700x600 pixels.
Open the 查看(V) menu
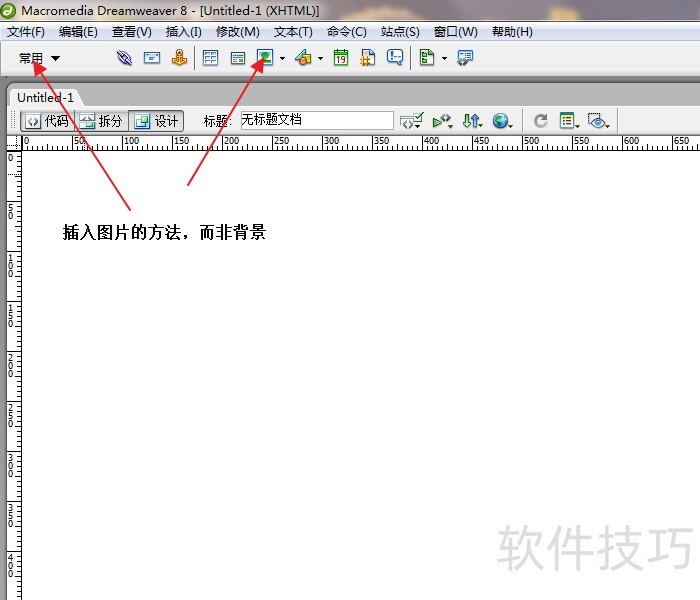132,32
